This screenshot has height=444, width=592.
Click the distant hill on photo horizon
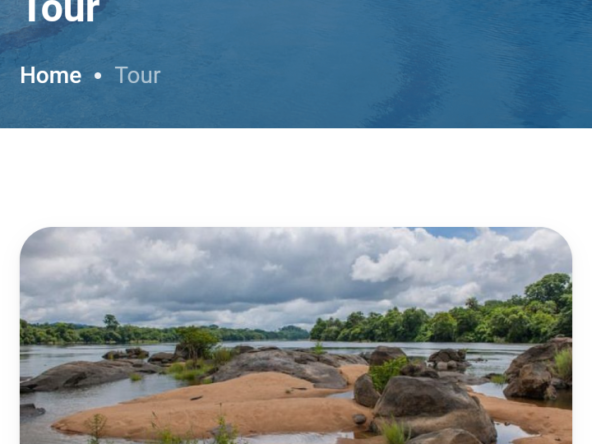pos(293,331)
